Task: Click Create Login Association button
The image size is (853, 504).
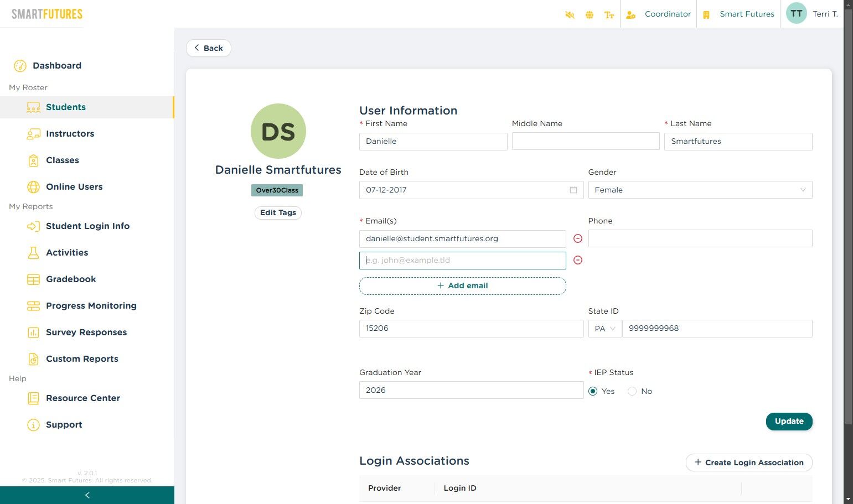Action: pyautogui.click(x=748, y=463)
